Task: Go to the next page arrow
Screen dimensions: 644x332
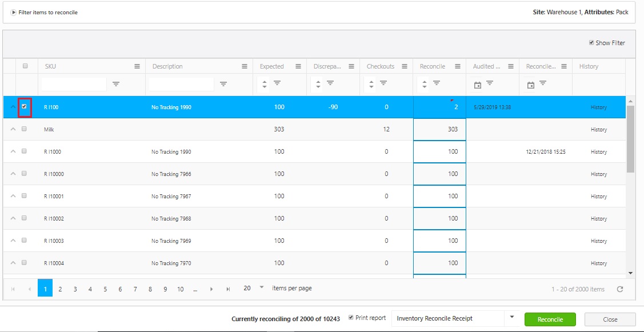Action: pyautogui.click(x=211, y=289)
